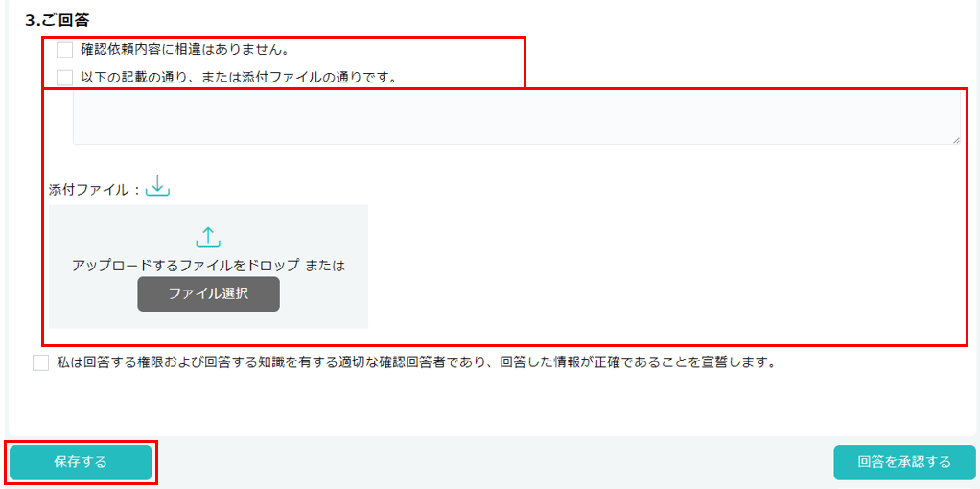Viewport: 980px width, 489px height.
Task: Tick the 以下の記載の通り checkbox
Action: tap(65, 78)
